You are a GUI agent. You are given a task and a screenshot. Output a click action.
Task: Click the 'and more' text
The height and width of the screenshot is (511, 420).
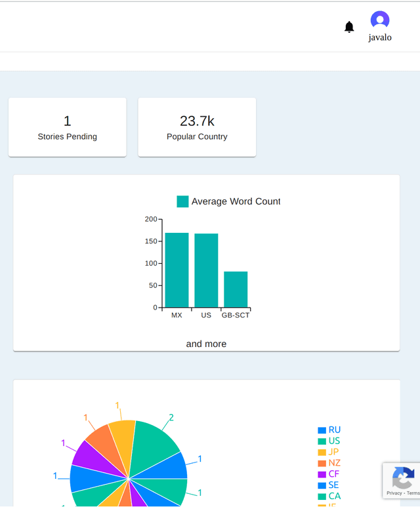pos(206,344)
